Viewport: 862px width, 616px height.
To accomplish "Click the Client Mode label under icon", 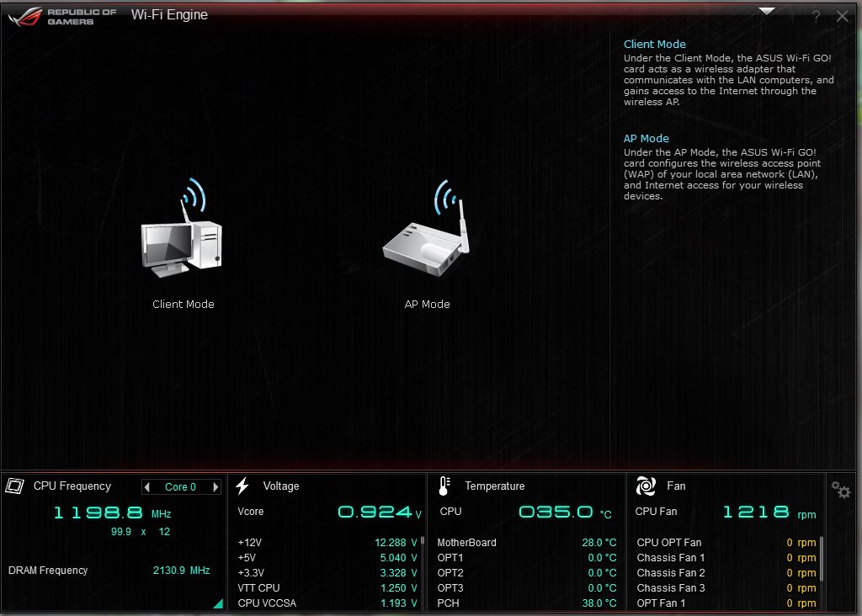I will (183, 305).
